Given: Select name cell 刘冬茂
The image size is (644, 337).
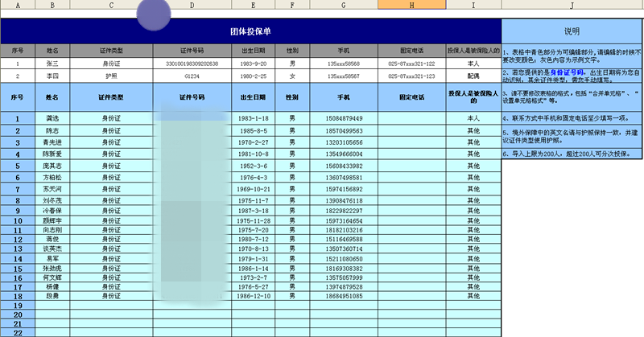Looking at the screenshot, I should (x=52, y=200).
